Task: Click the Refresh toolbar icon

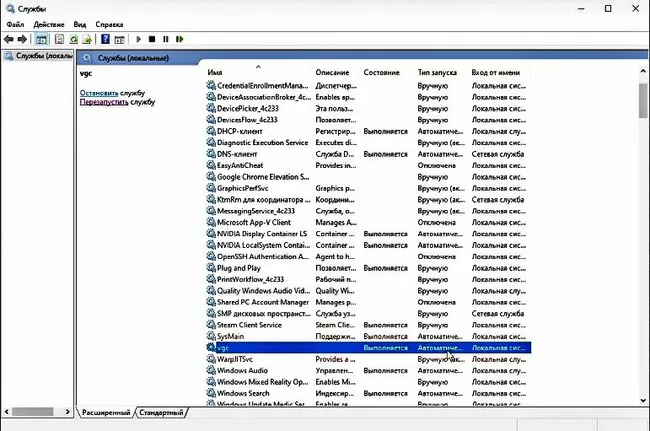Action: (x=73, y=39)
